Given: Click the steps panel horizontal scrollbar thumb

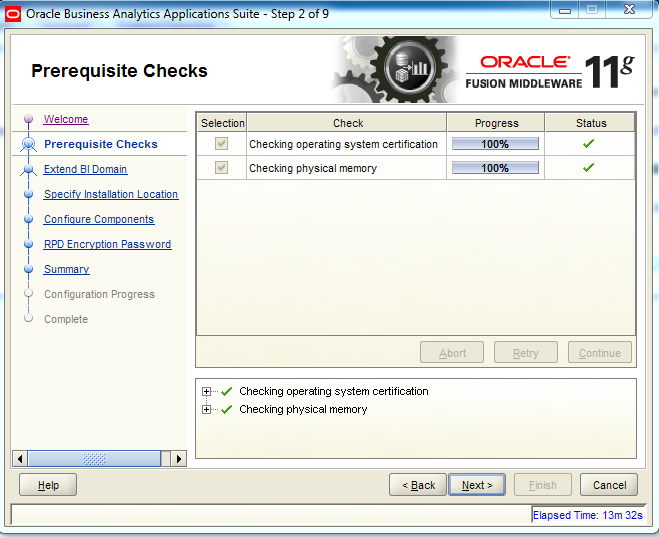Looking at the screenshot, I should (x=94, y=459).
